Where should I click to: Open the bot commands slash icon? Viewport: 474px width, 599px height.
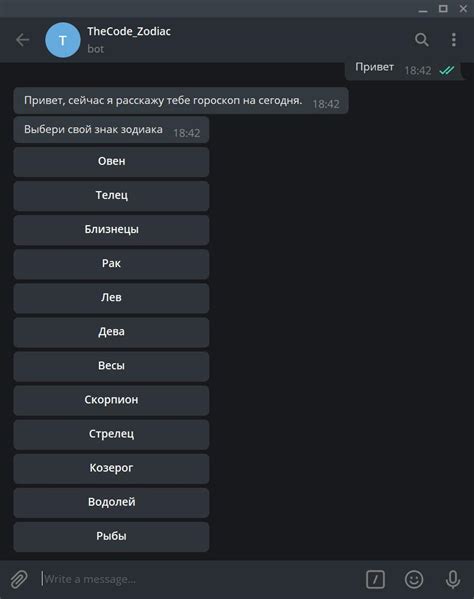[375, 579]
